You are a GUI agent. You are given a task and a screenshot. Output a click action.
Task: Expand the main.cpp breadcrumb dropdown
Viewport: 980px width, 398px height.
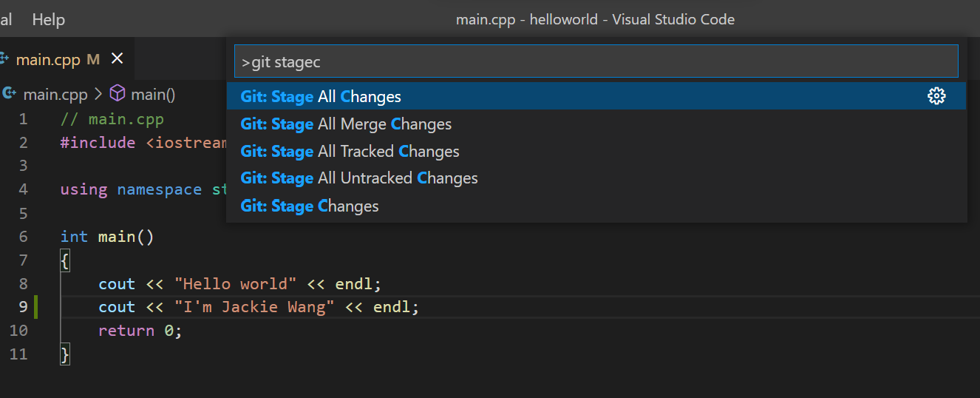tap(55, 94)
